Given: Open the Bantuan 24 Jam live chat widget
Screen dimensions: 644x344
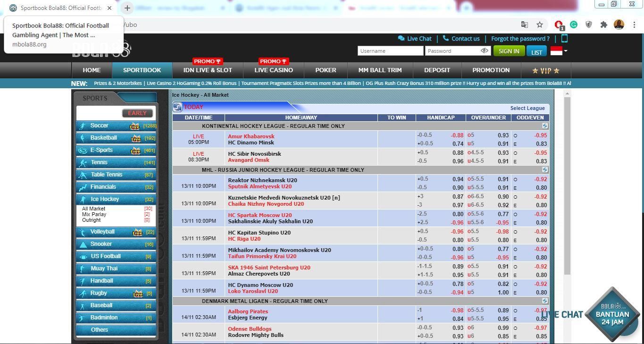Looking at the screenshot, I should pyautogui.click(x=612, y=314).
